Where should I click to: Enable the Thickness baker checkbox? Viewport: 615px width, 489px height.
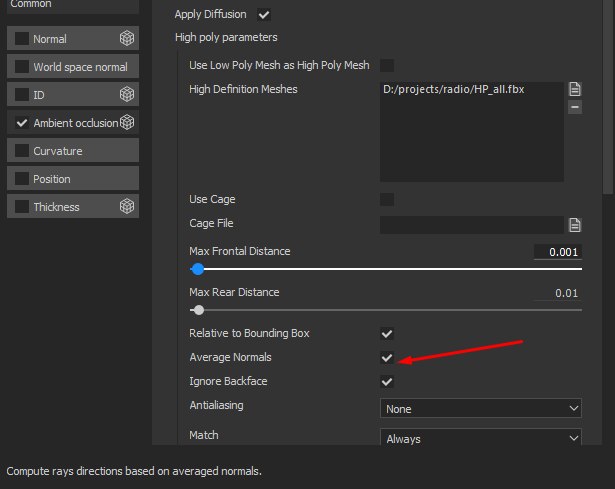point(22,207)
